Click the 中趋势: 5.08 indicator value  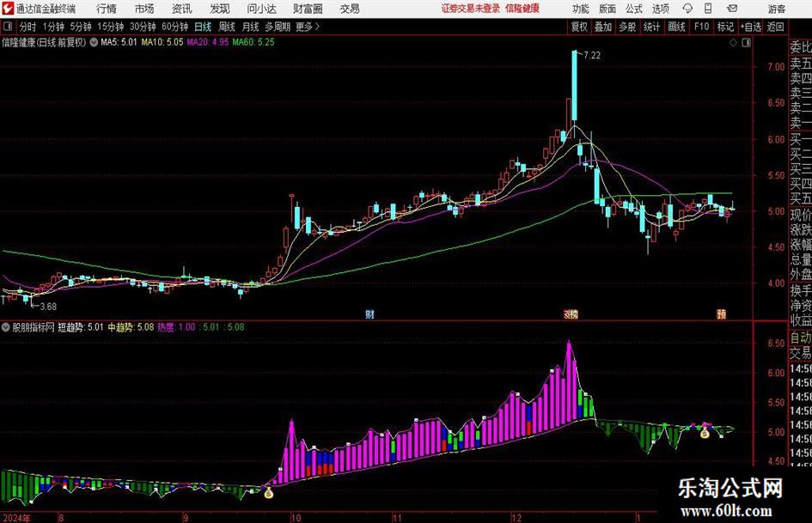point(131,327)
